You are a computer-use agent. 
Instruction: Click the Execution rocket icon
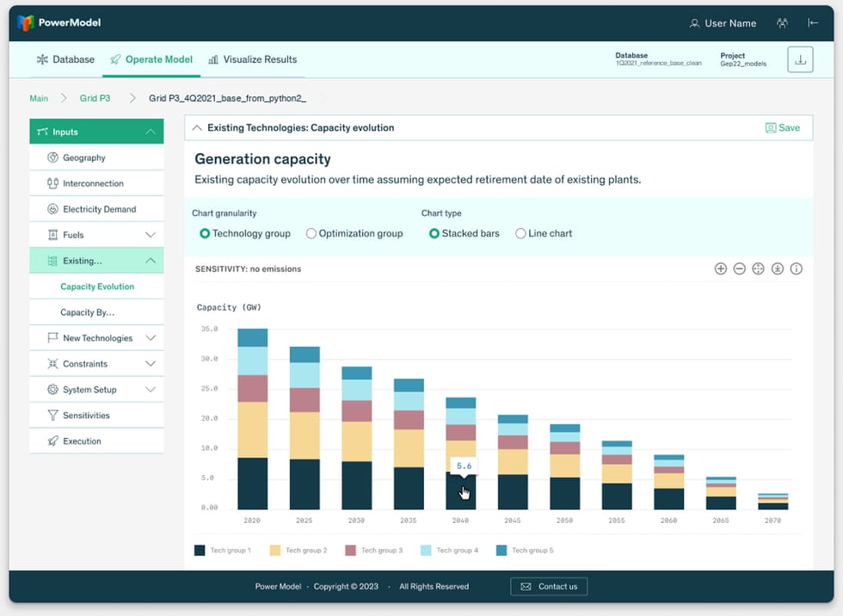pyautogui.click(x=52, y=441)
